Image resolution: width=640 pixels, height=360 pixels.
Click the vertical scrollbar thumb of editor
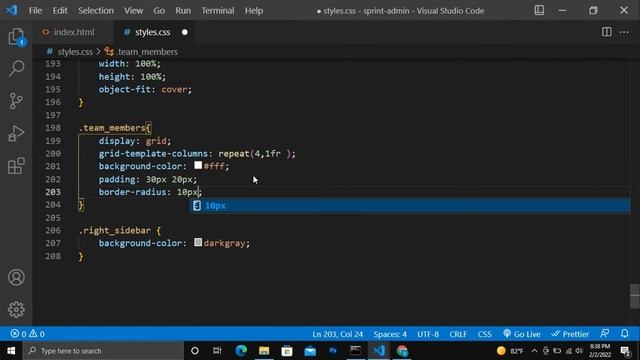pyautogui.click(x=634, y=296)
